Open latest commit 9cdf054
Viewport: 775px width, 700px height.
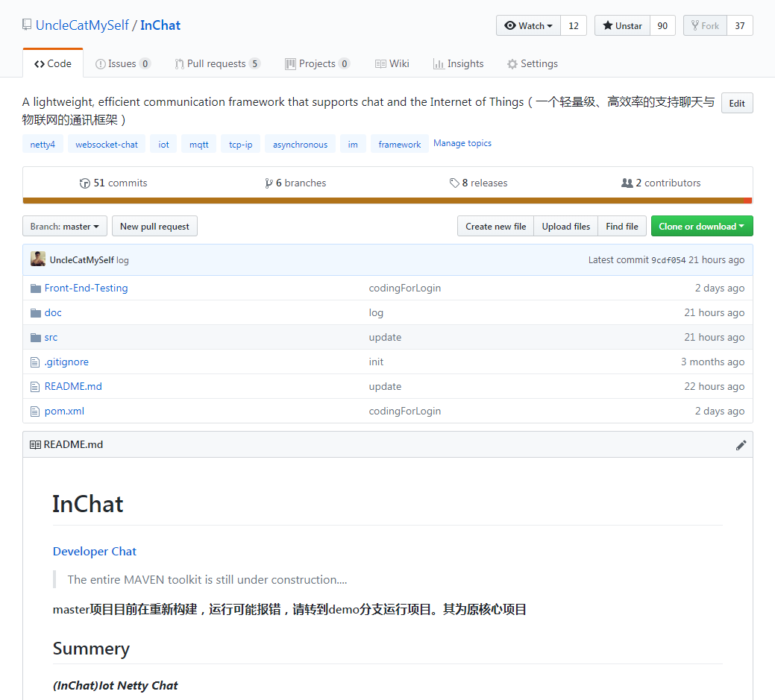point(668,260)
